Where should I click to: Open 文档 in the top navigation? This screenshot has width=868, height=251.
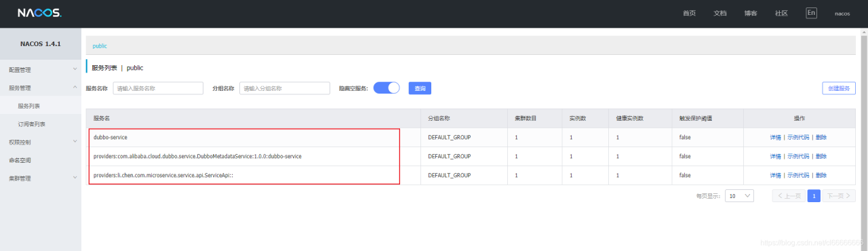[720, 13]
